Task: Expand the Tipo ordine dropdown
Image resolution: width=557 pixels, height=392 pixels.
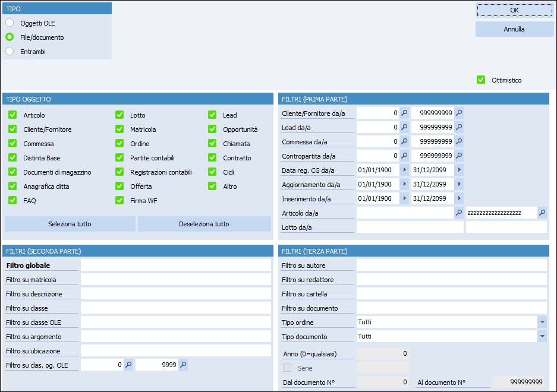Action: [542, 322]
